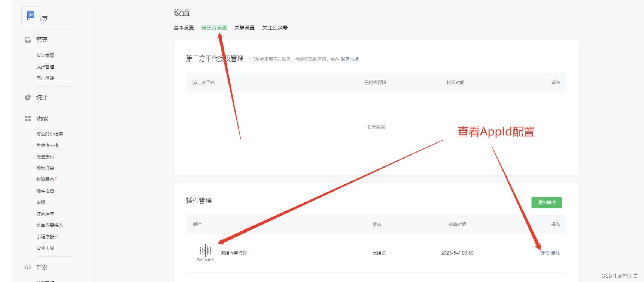Go to the 关注公众号 tab
The height and width of the screenshot is (282, 644).
pos(275,28)
